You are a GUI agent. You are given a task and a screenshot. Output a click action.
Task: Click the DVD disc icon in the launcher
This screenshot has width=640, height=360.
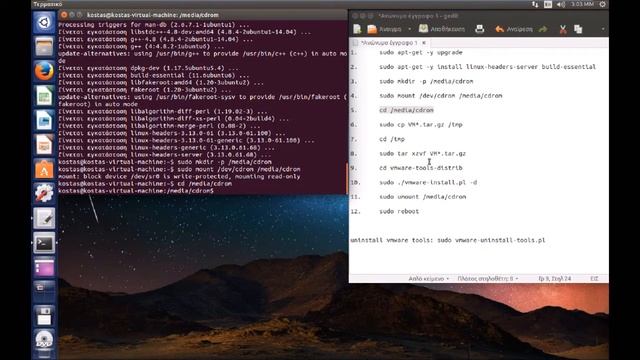44,340
